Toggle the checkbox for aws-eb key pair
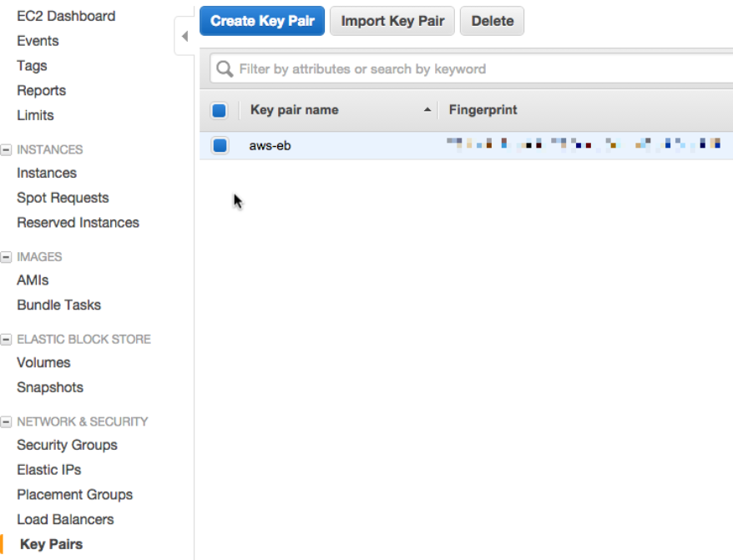 pyautogui.click(x=220, y=145)
